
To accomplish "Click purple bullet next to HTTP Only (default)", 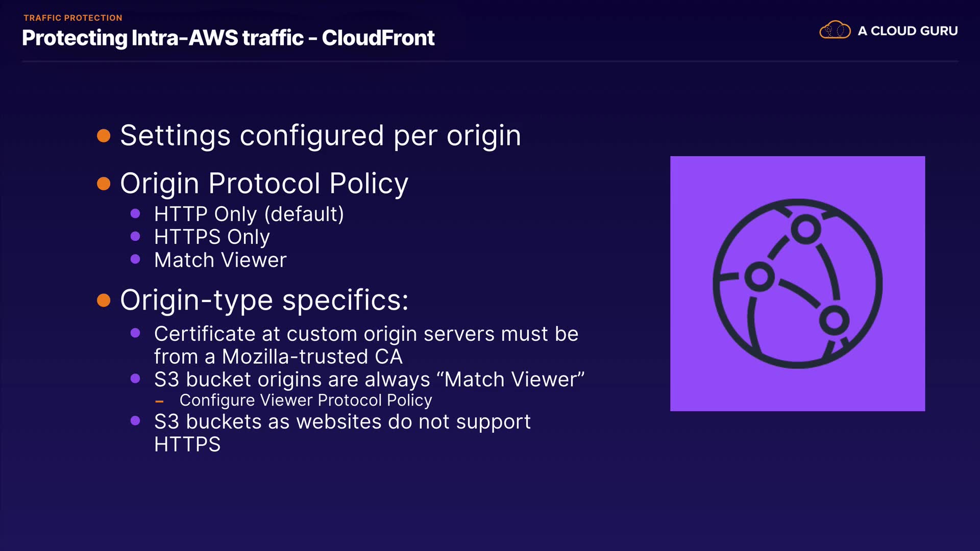I will 135,214.
